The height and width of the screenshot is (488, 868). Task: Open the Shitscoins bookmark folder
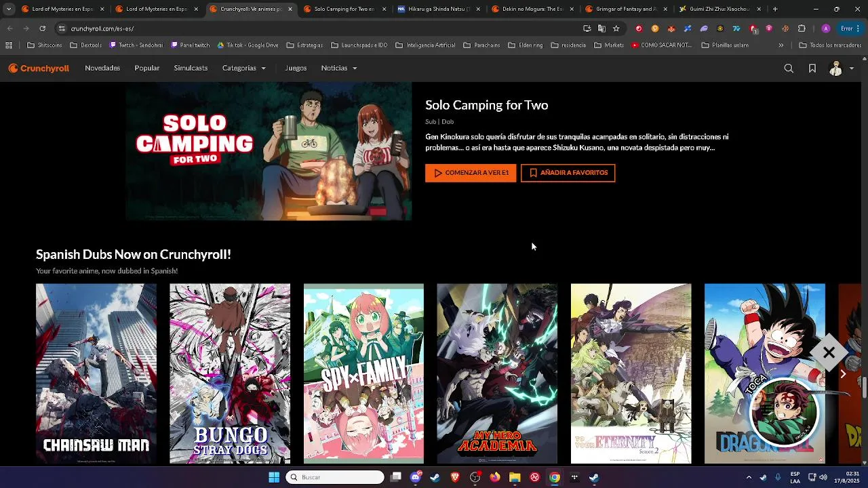pyautogui.click(x=45, y=45)
